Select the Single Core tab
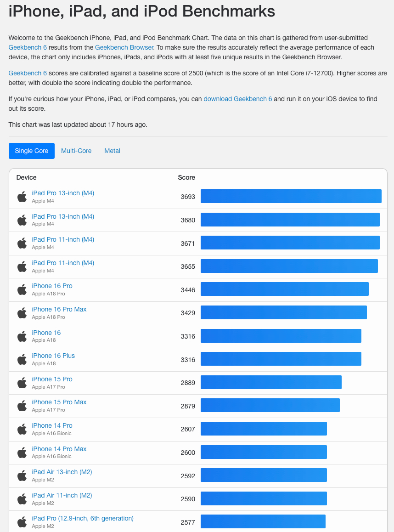The height and width of the screenshot is (532, 394). [32, 151]
